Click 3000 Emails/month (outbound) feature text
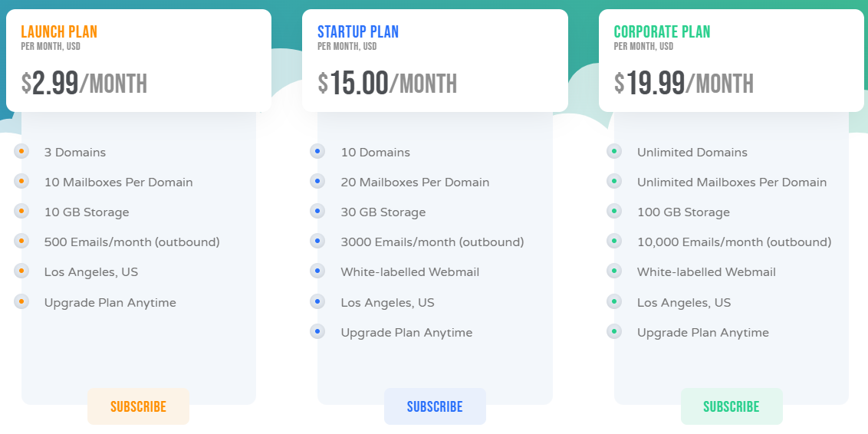The image size is (868, 434). (x=432, y=242)
